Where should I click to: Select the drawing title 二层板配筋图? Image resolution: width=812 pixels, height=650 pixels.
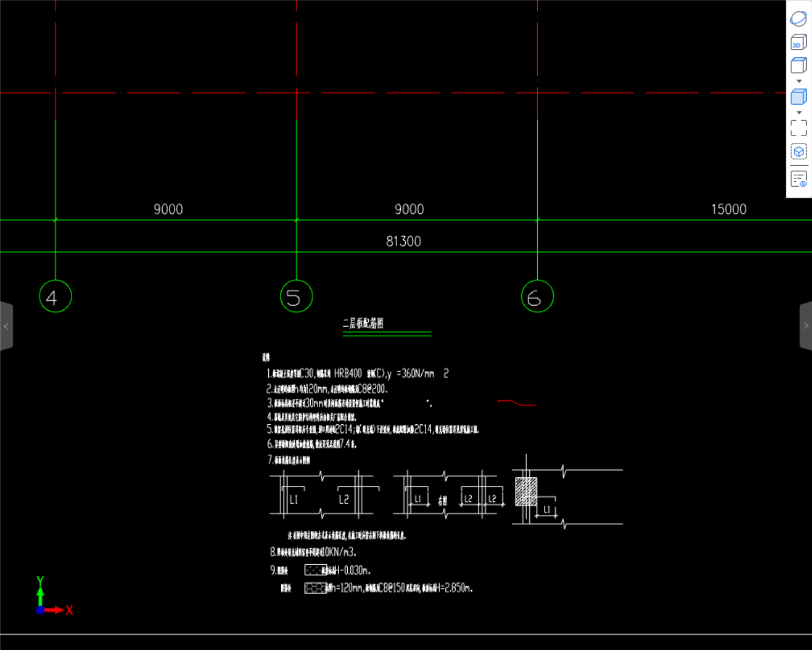[x=363, y=323]
